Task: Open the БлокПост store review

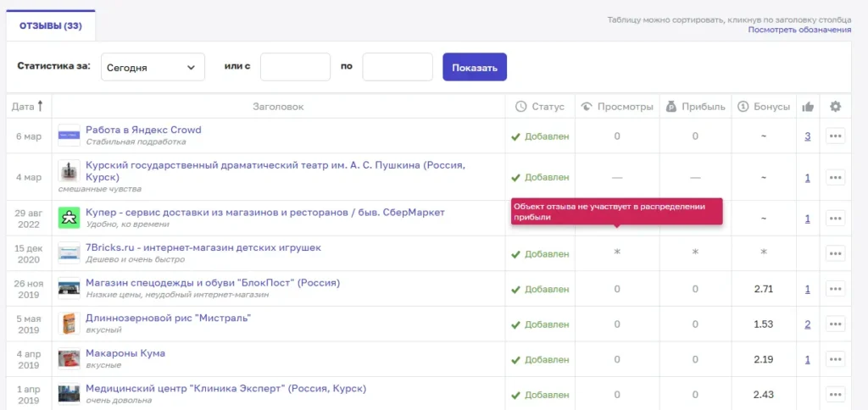Action: [213, 283]
